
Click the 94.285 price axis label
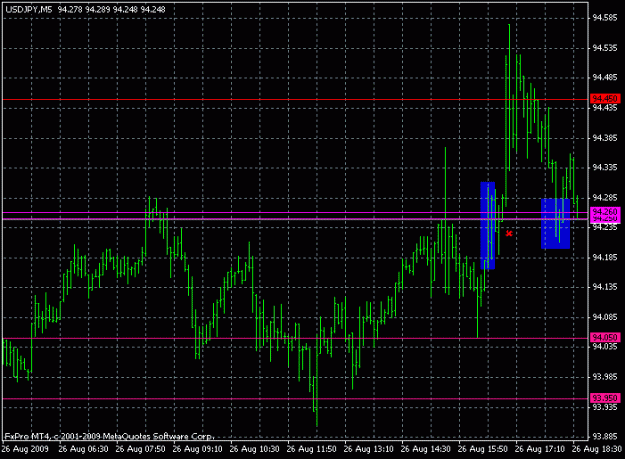[x=605, y=198]
